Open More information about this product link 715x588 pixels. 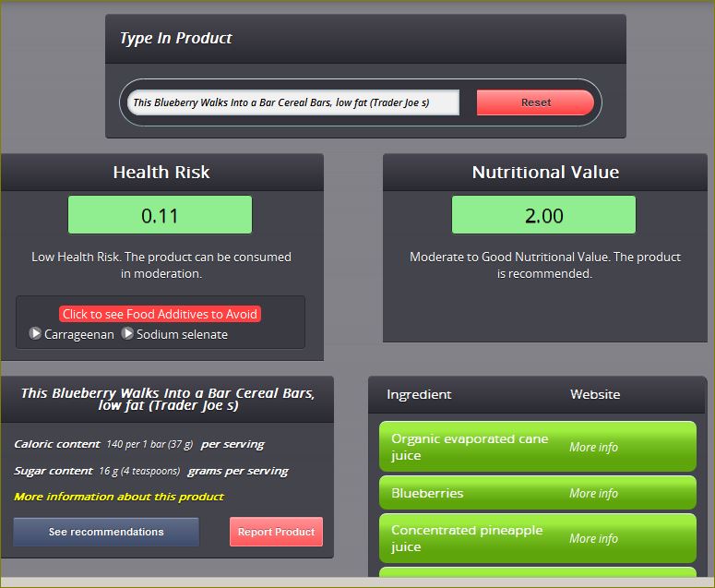point(119,497)
